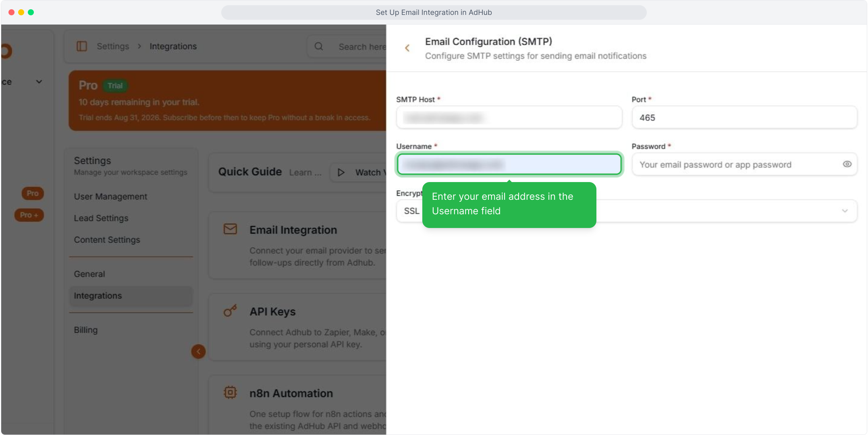The width and height of the screenshot is (868, 435).
Task: Click the back arrow in Email Configuration panel
Action: (407, 48)
